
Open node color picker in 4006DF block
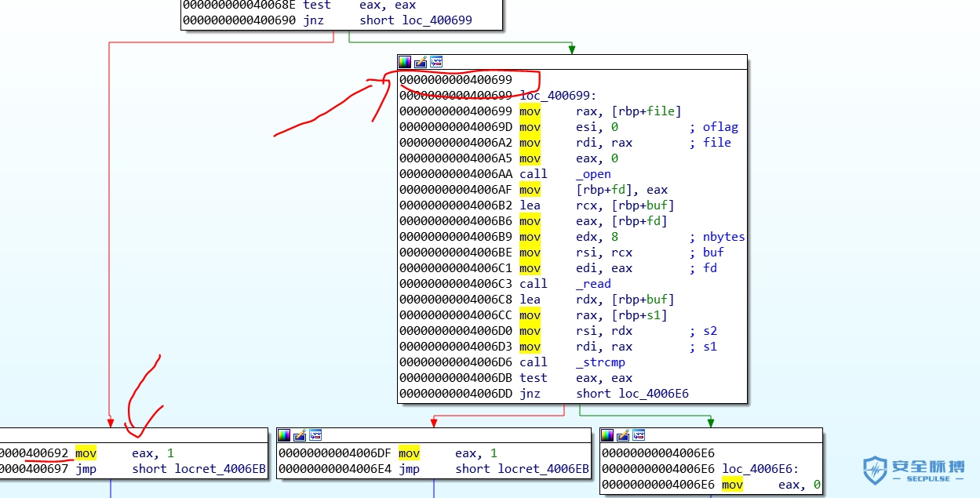[284, 435]
